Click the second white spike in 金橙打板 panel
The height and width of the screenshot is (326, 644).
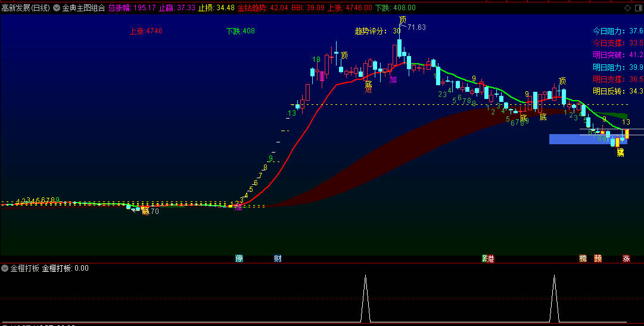click(555, 298)
